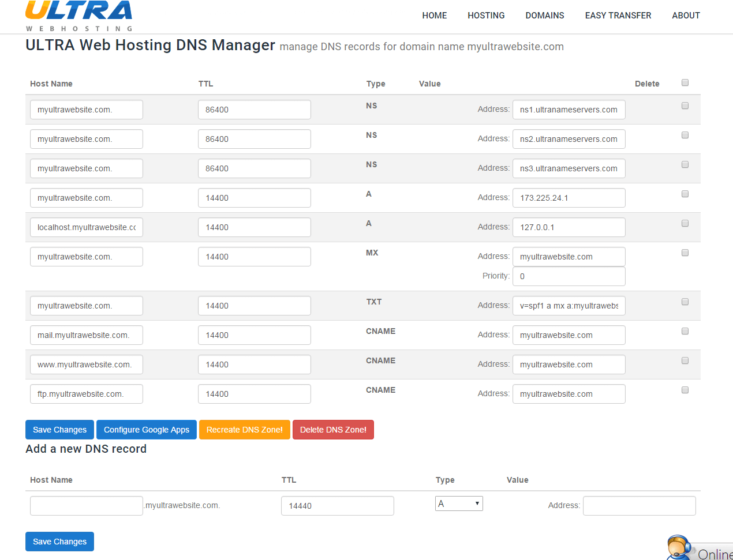Open the EASY TRANSFER menu
This screenshot has height=560, width=733.
[618, 16]
